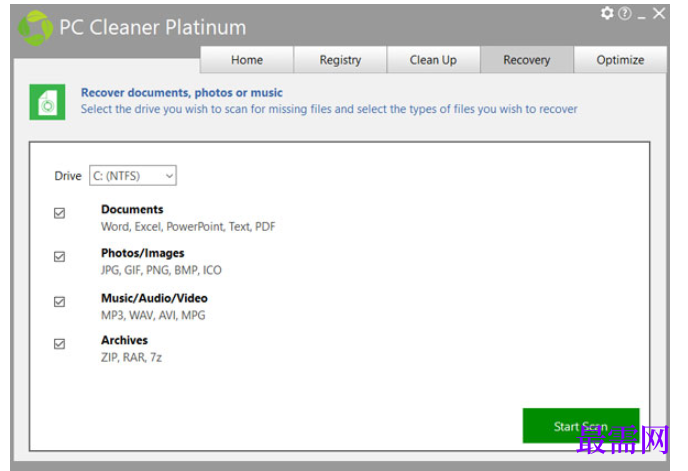This screenshot has height=471, width=688.
Task: Click the PC Cleaner green leaf logo
Action: pyautogui.click(x=35, y=28)
